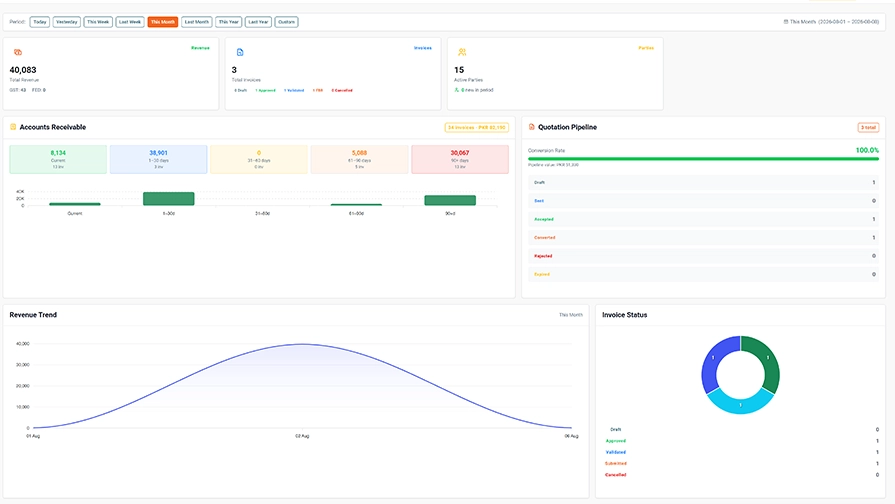Select the Draft pipeline row
This screenshot has height=504, width=895.
[703, 183]
